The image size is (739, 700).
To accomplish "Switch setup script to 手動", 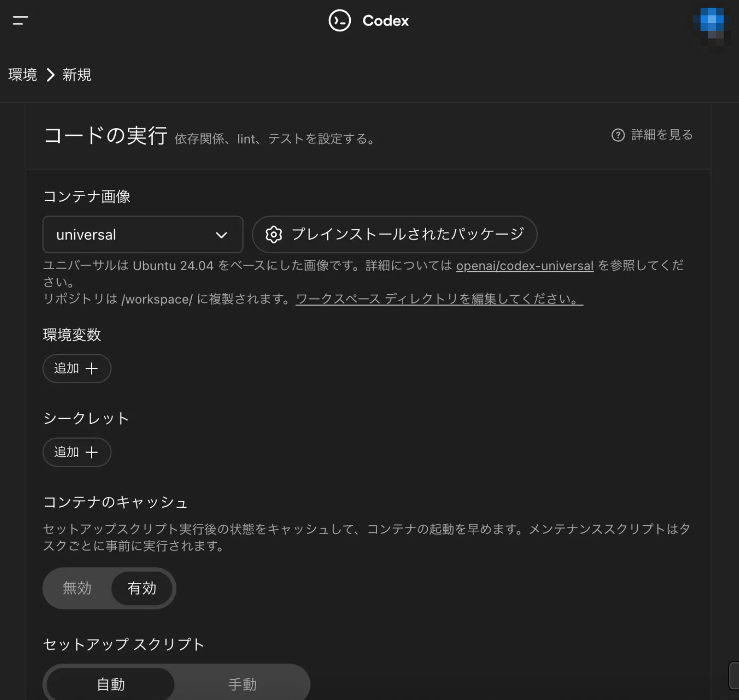I will pyautogui.click(x=242, y=684).
